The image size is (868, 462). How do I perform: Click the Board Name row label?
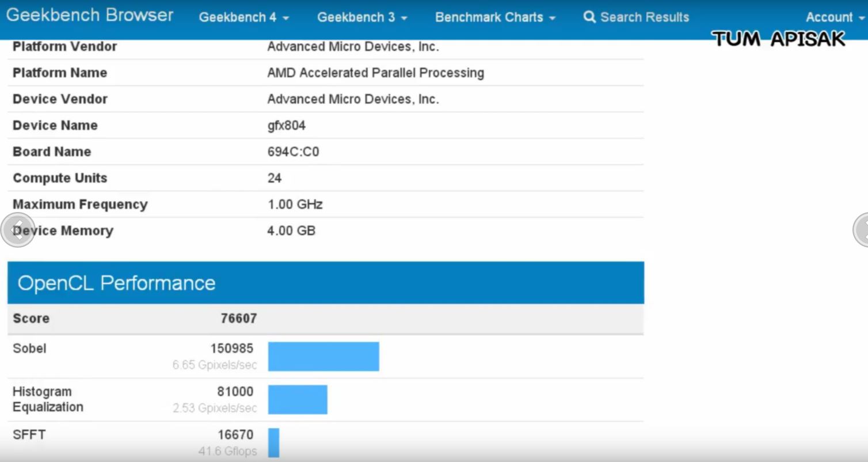52,152
